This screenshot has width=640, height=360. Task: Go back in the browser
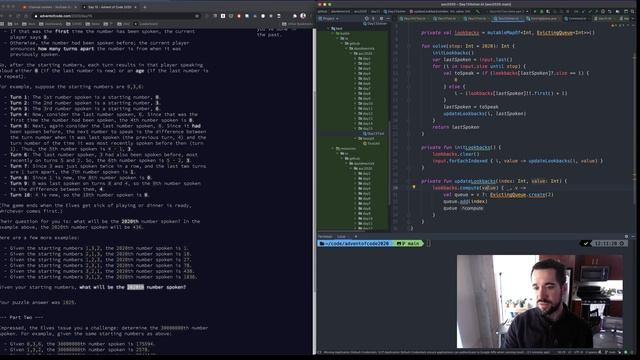tap(3, 16)
